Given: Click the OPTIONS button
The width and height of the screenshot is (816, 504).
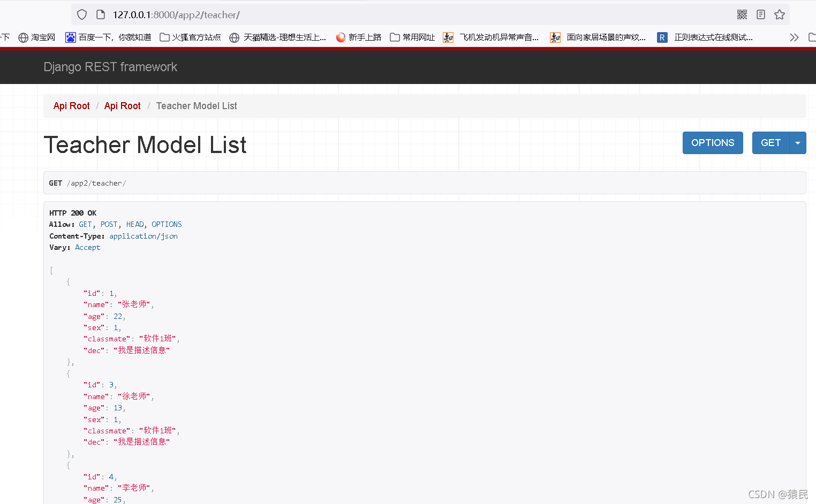Looking at the screenshot, I should pyautogui.click(x=713, y=143).
